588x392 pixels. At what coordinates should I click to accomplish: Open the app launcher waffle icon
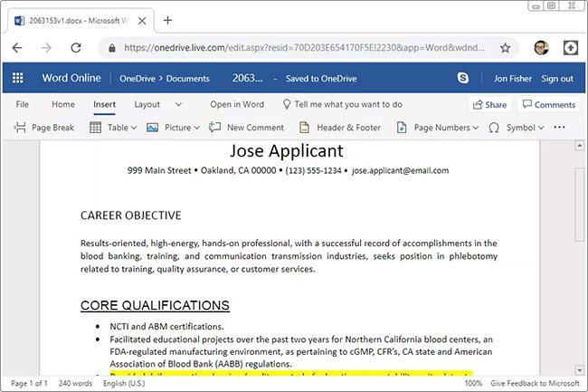pyautogui.click(x=17, y=78)
